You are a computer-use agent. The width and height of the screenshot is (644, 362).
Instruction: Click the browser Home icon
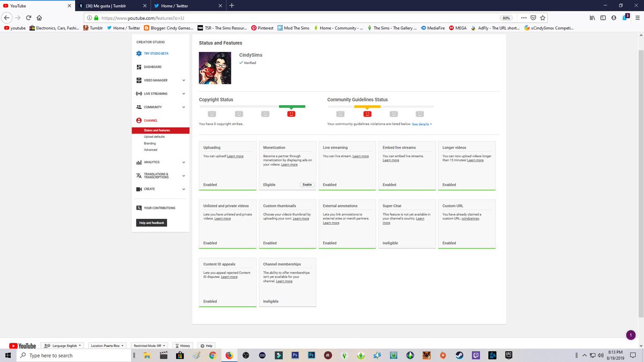click(39, 17)
